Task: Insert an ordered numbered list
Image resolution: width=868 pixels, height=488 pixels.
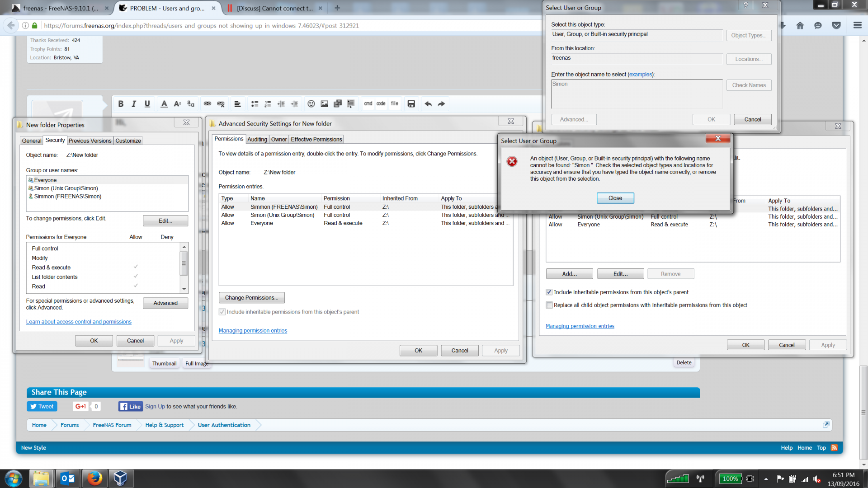Action: pyautogui.click(x=268, y=104)
